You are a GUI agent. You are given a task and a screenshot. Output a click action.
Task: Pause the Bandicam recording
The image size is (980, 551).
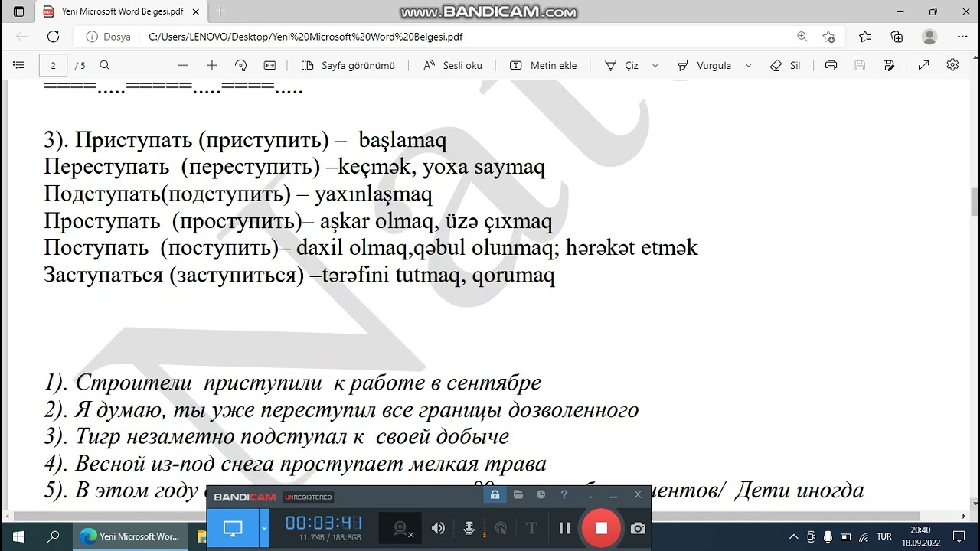pos(564,528)
